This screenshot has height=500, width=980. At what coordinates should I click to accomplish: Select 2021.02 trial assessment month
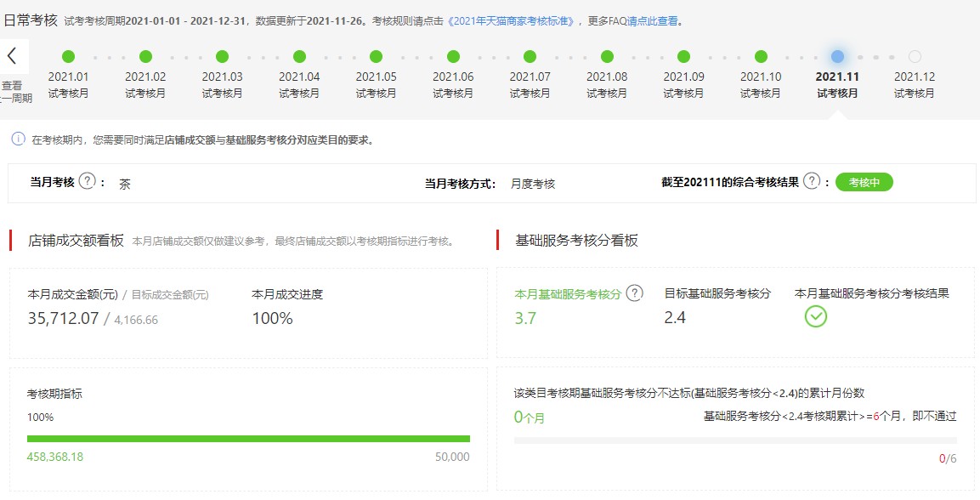145,57
